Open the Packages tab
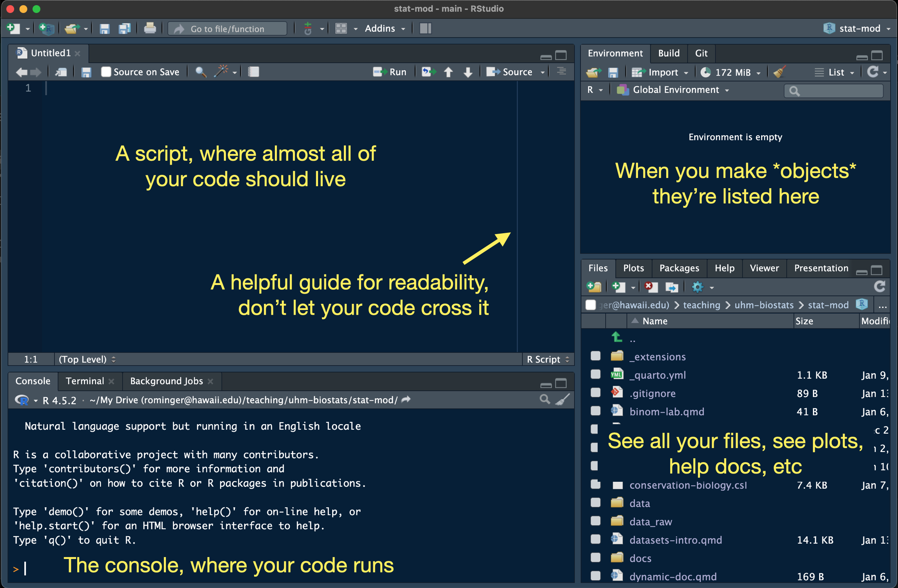Viewport: 898px width, 588px height. [x=679, y=268]
